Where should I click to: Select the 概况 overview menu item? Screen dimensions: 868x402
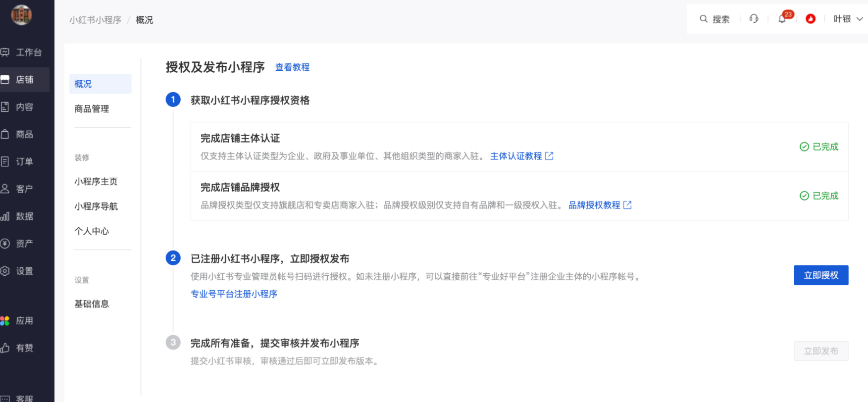[x=100, y=84]
